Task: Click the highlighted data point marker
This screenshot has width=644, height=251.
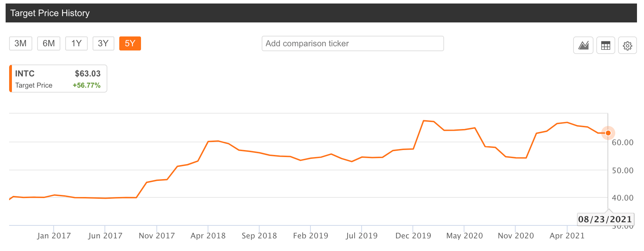Action: pyautogui.click(x=608, y=133)
